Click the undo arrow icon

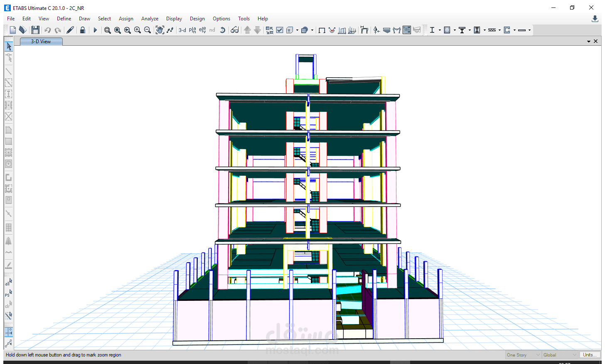coord(48,30)
